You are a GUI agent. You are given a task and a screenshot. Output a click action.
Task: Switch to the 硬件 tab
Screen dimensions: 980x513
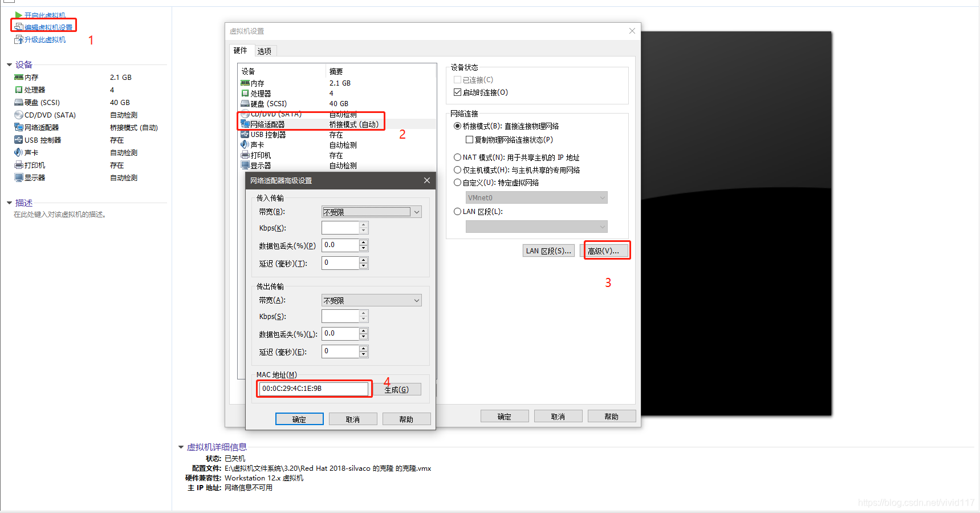(x=241, y=50)
